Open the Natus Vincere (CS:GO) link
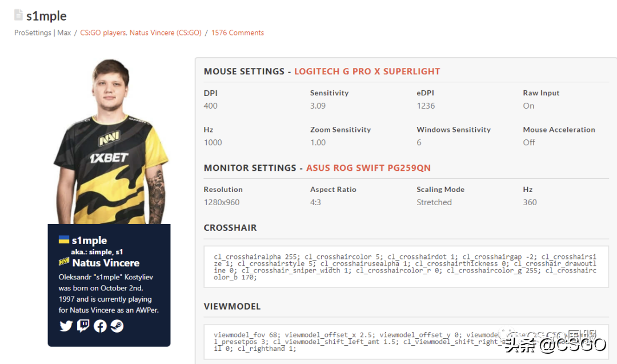 [166, 33]
